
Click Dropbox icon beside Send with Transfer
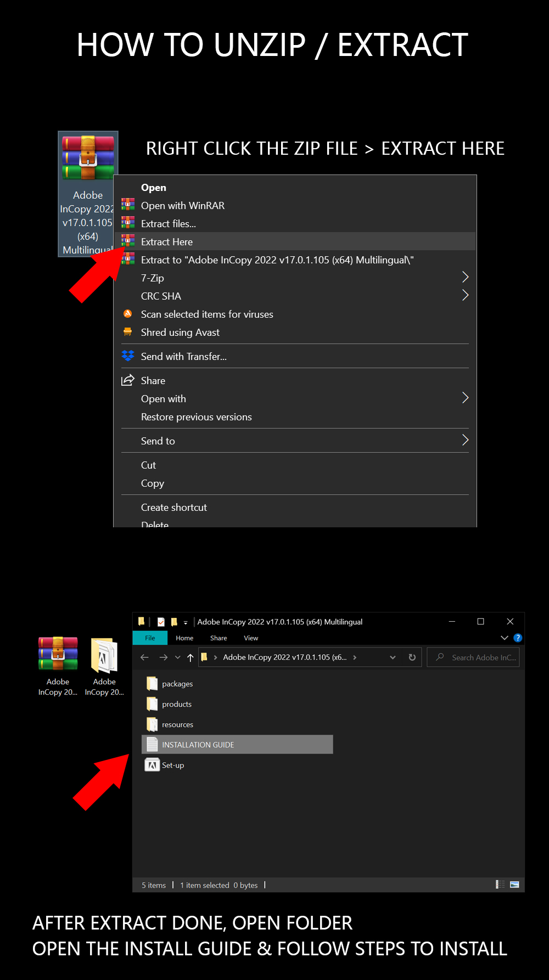[x=128, y=356]
